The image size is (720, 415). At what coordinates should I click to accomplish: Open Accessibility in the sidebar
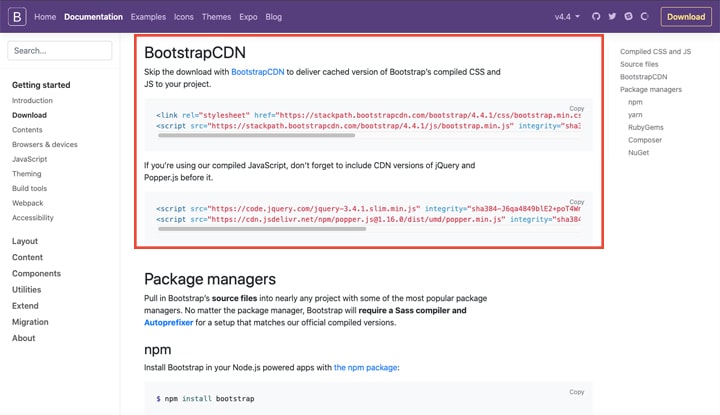[33, 218]
